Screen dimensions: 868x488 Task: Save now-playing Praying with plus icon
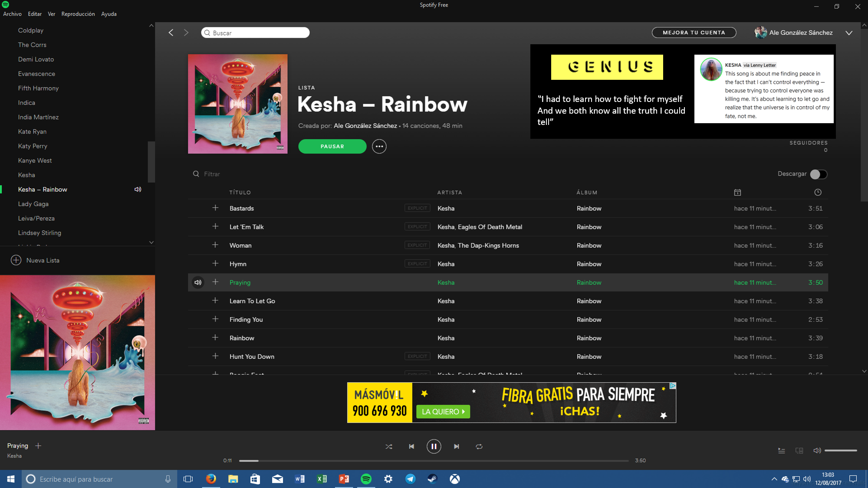pyautogui.click(x=38, y=446)
